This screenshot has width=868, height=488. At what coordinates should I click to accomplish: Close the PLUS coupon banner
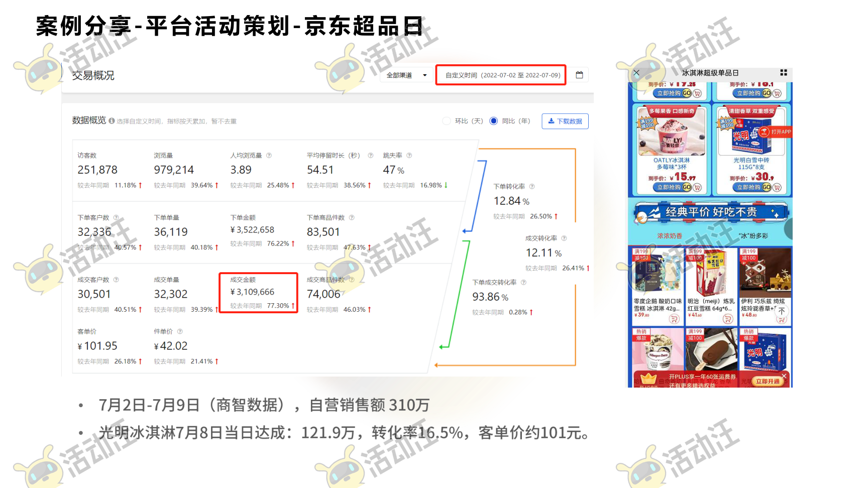click(x=784, y=376)
